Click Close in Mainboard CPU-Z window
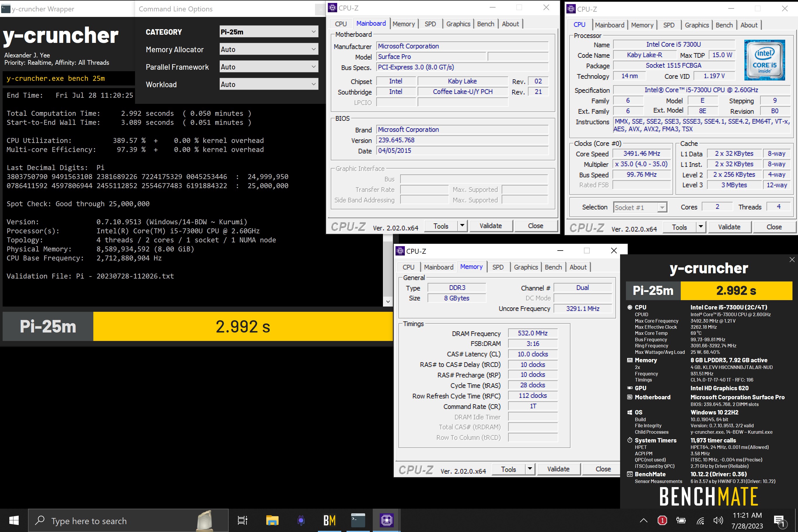798x532 pixels. 535,226
